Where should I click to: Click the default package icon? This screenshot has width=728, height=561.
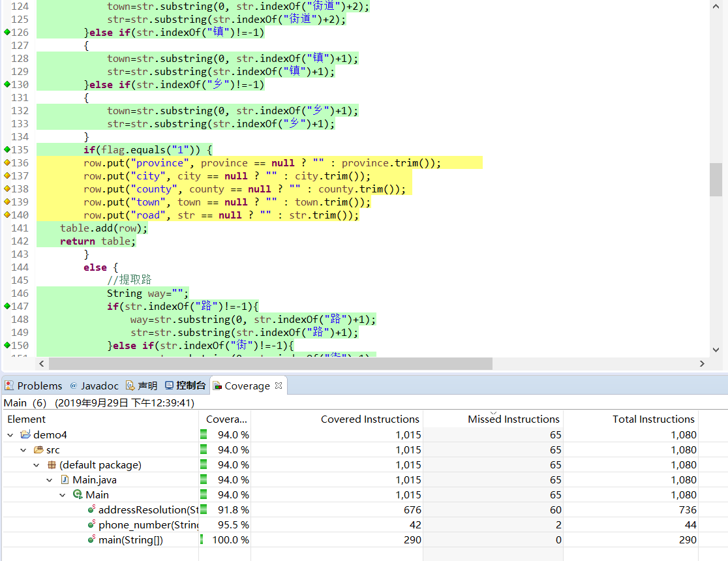pos(52,465)
